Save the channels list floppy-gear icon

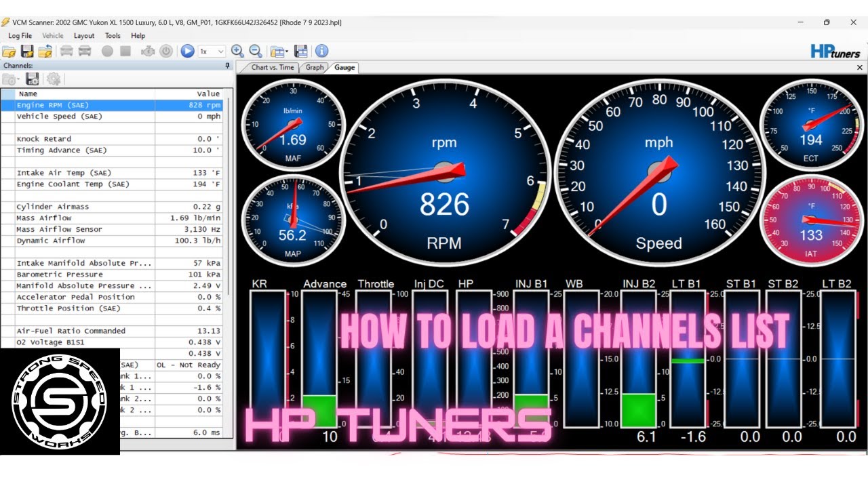tap(32, 79)
